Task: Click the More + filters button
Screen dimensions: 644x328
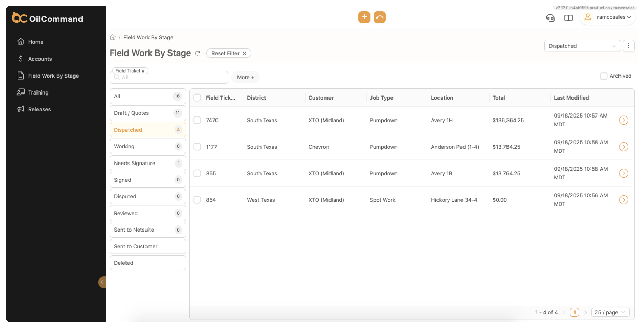Action: click(245, 77)
